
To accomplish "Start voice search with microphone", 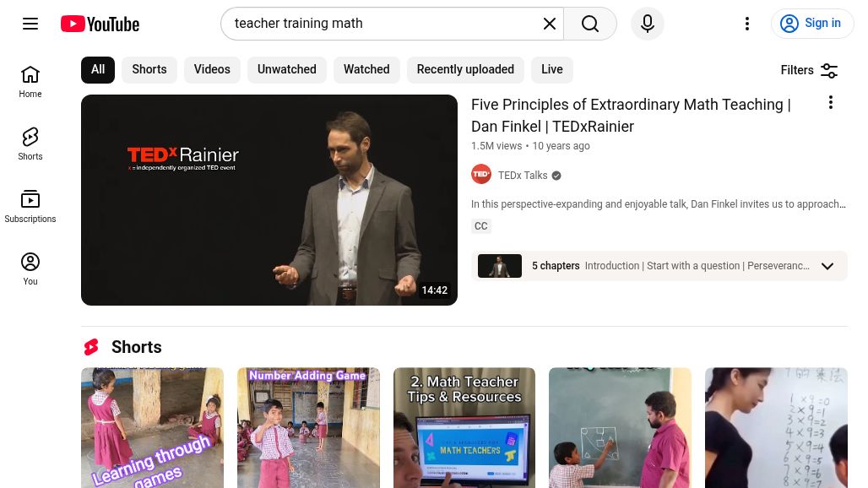I will click(648, 24).
